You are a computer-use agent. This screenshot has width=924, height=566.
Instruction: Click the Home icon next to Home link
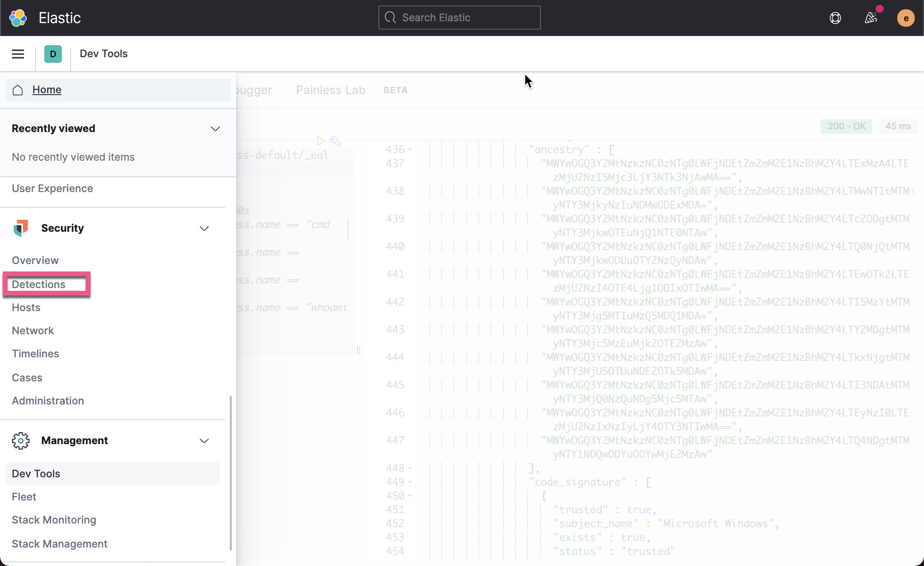(x=18, y=90)
